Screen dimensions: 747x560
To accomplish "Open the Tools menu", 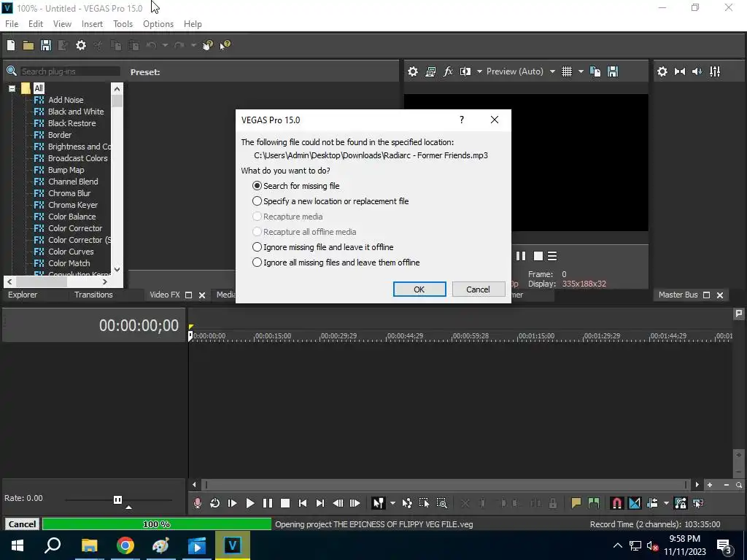I will (x=123, y=24).
